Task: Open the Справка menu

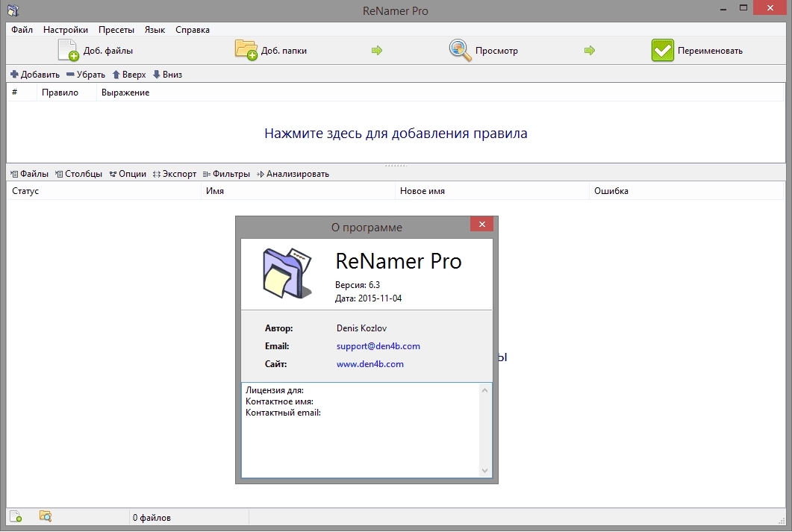Action: [x=193, y=30]
